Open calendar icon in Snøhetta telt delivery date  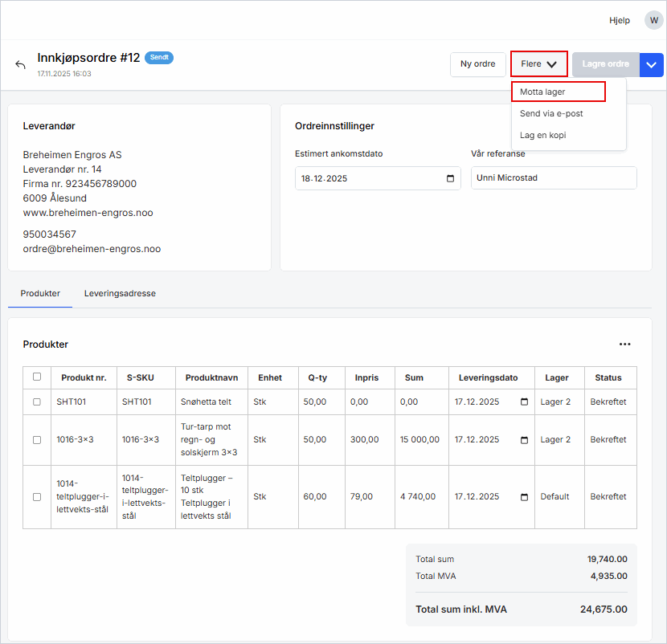(x=525, y=402)
